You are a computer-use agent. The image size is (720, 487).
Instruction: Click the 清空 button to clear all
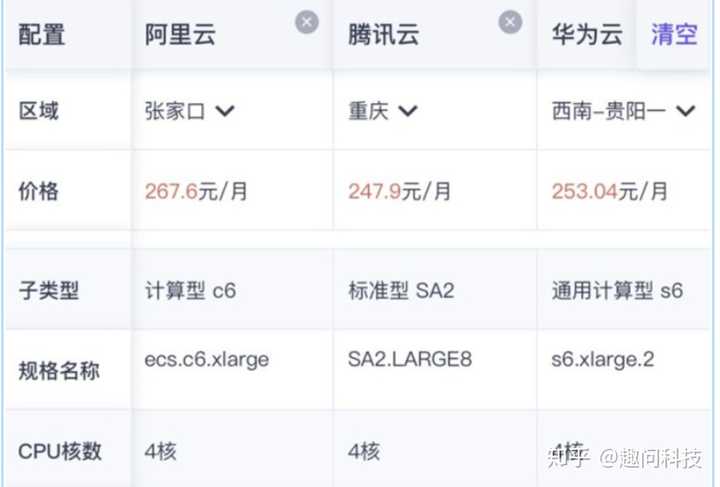click(674, 35)
